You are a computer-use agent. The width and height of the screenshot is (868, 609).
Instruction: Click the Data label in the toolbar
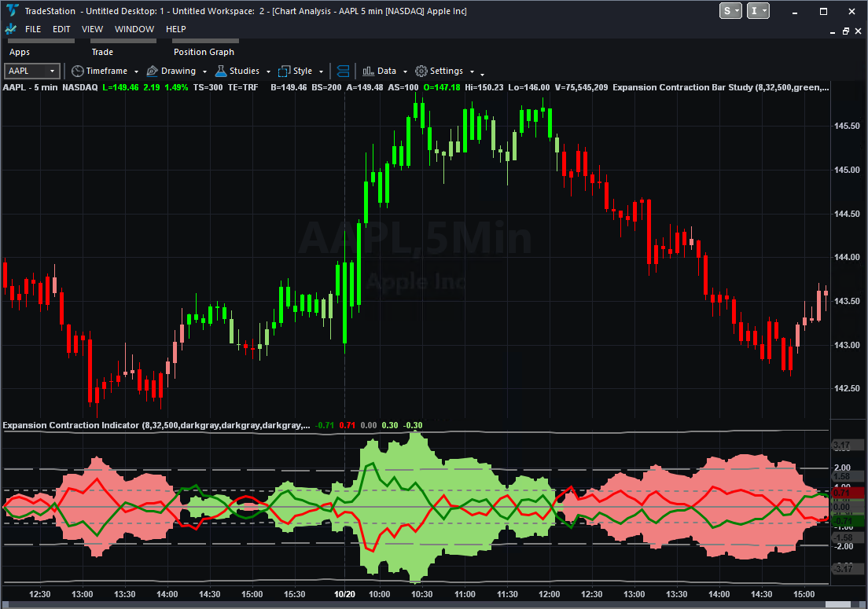click(387, 71)
